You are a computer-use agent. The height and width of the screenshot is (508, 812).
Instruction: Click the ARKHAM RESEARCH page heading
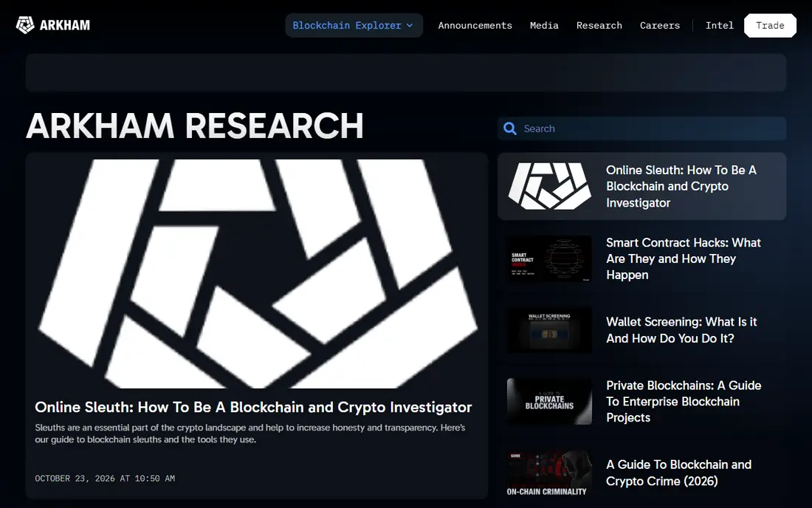coord(195,126)
